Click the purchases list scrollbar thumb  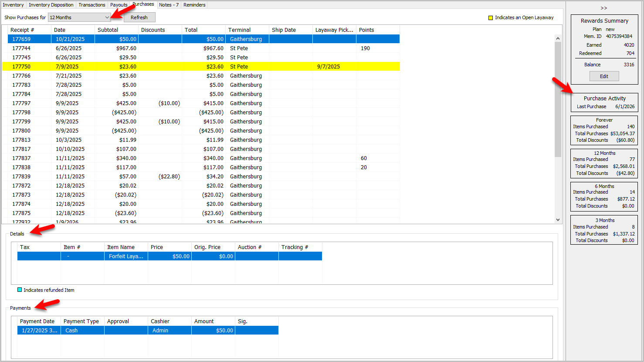(558, 99)
